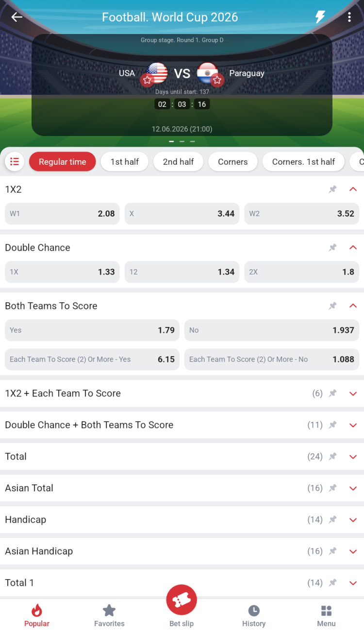Viewport: 364px width, 633px height.
Task: Switch to the 1st half tab
Action: pos(125,162)
